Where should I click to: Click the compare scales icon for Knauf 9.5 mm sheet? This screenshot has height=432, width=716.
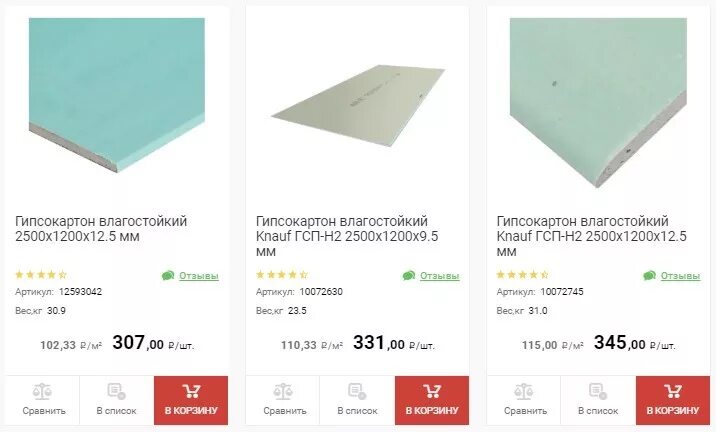pos(284,391)
